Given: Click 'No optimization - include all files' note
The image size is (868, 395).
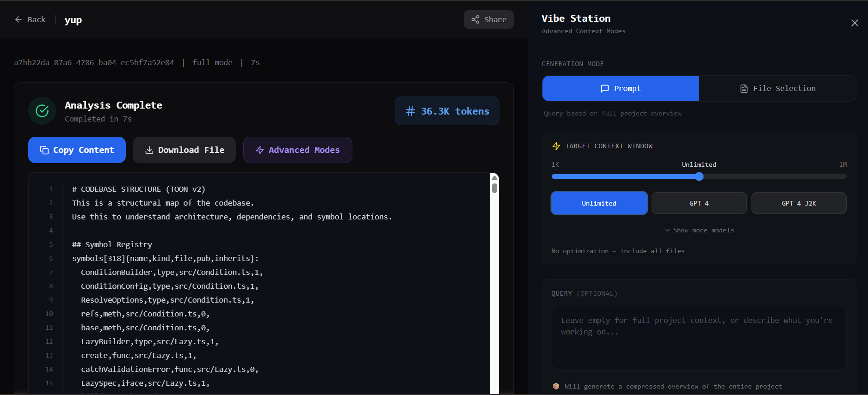Looking at the screenshot, I should point(618,251).
